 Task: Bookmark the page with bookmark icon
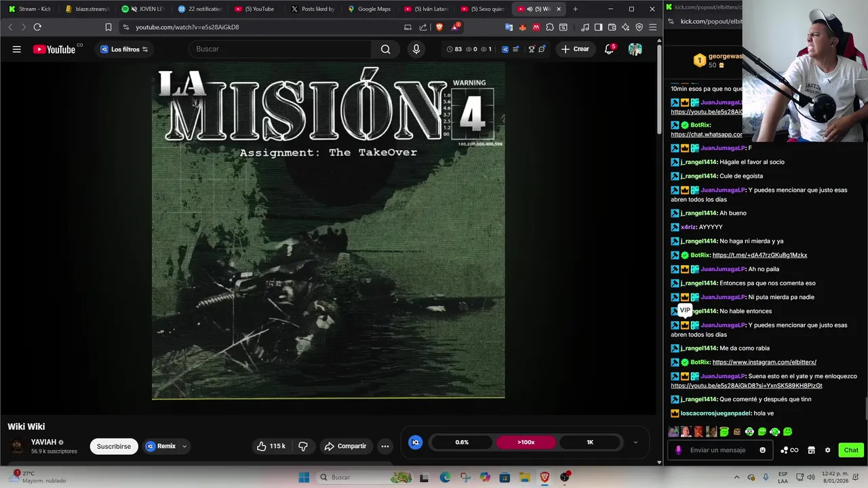[x=108, y=27]
